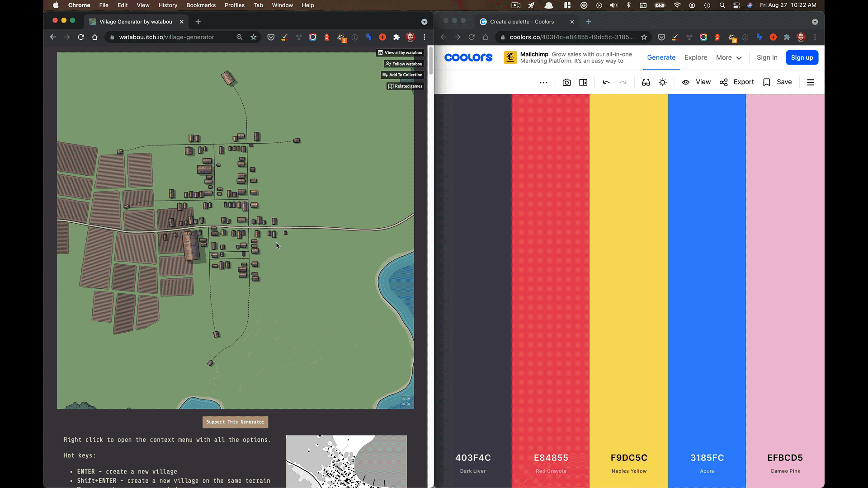Switch to the Explore tab on Coolors
The width and height of the screenshot is (868, 488).
[695, 57]
